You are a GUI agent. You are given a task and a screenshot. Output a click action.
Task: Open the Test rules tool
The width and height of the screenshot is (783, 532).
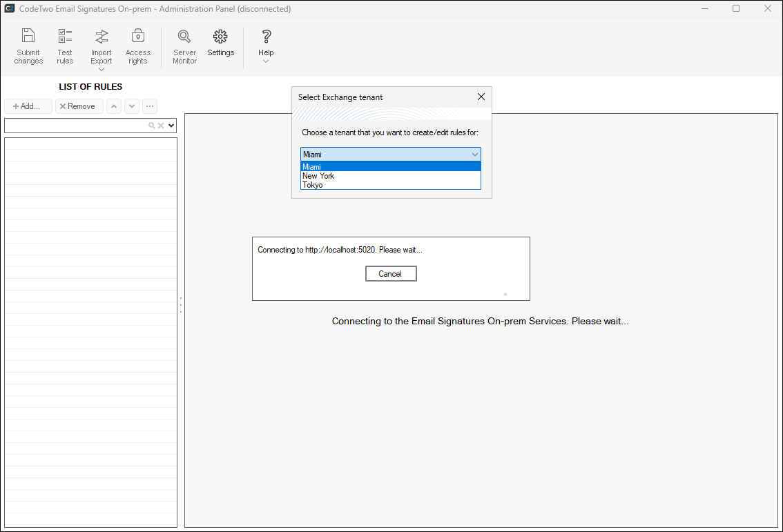tap(65, 46)
